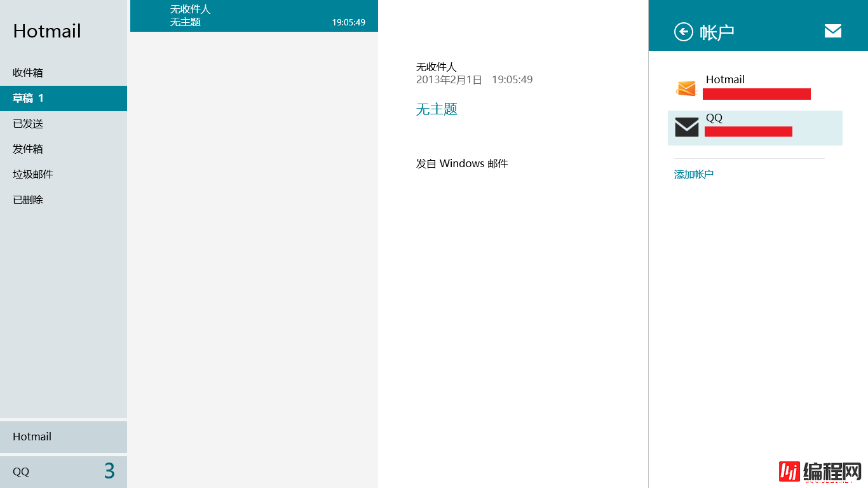Click the black QQ envelope icon
Image resolution: width=868 pixels, height=488 pixels.
[686, 127]
